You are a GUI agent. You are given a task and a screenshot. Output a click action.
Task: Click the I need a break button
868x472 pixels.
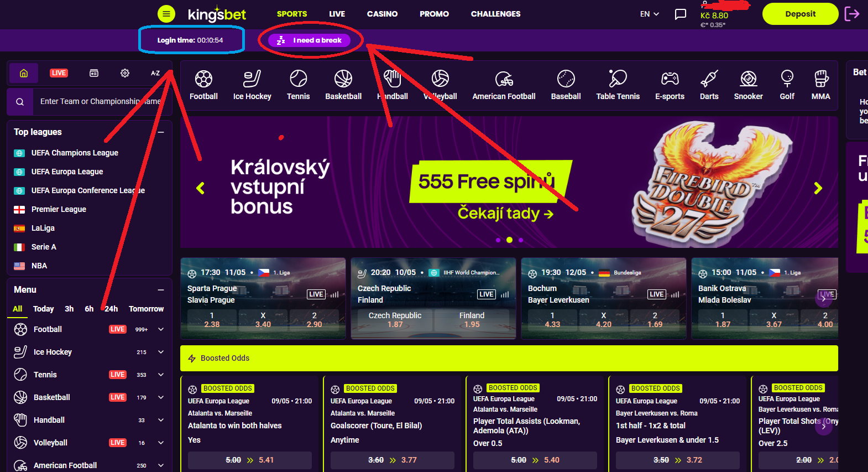pyautogui.click(x=309, y=40)
